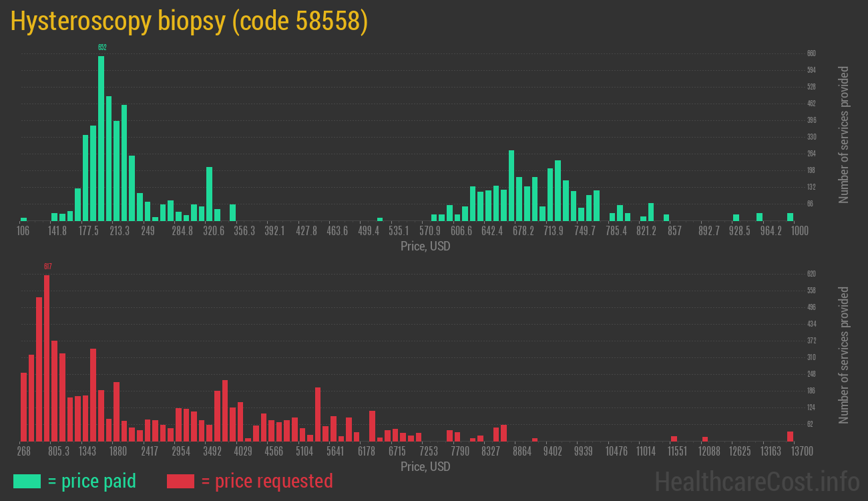Viewport: 868px width, 501px height.
Task: Click the lower chart's Price, USD axis title
Action: coord(425,466)
